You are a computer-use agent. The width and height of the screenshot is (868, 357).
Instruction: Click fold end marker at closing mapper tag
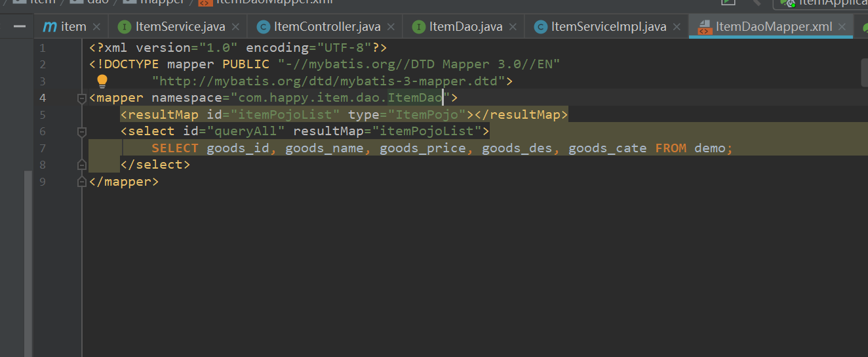[x=82, y=182]
